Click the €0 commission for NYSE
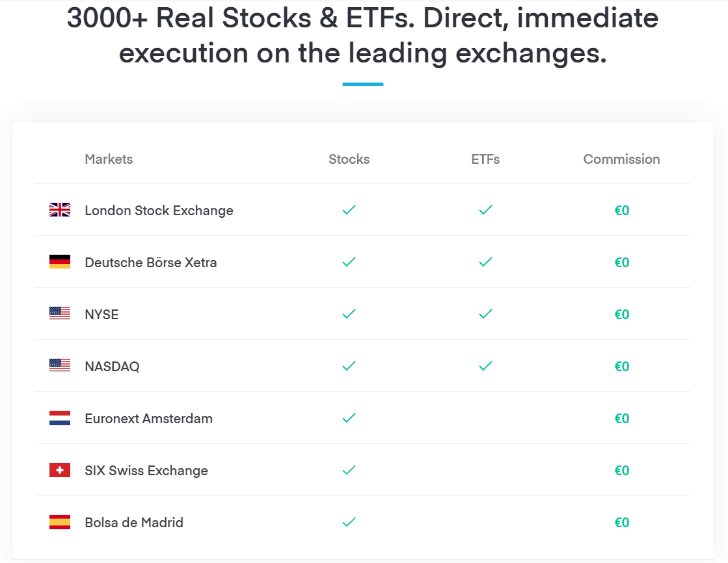The width and height of the screenshot is (728, 563). point(622,314)
